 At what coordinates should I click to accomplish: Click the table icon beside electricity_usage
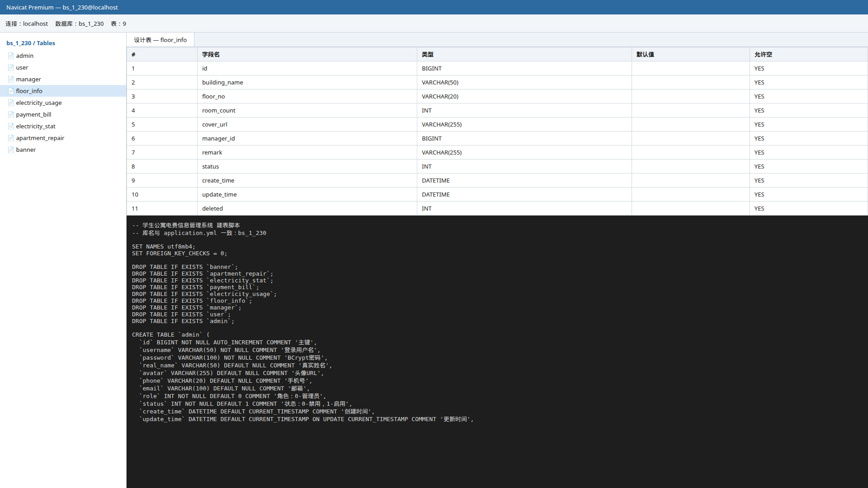tap(11, 103)
